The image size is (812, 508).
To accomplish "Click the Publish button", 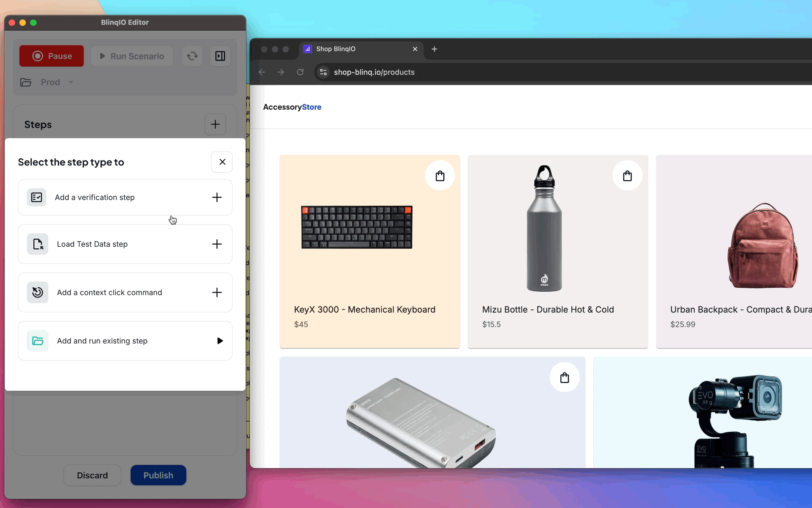I will pos(158,475).
